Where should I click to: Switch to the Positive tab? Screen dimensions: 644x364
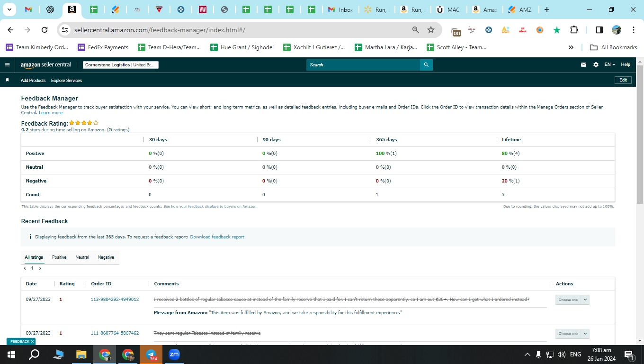[59, 257]
